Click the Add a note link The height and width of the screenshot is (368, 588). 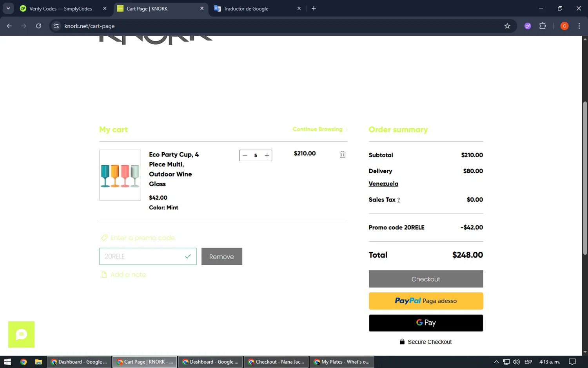tap(128, 275)
